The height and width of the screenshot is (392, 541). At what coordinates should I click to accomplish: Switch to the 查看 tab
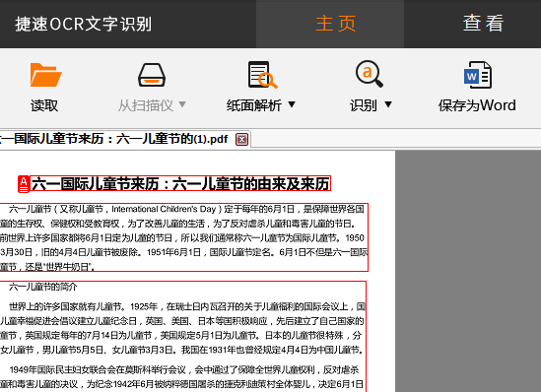(x=483, y=24)
